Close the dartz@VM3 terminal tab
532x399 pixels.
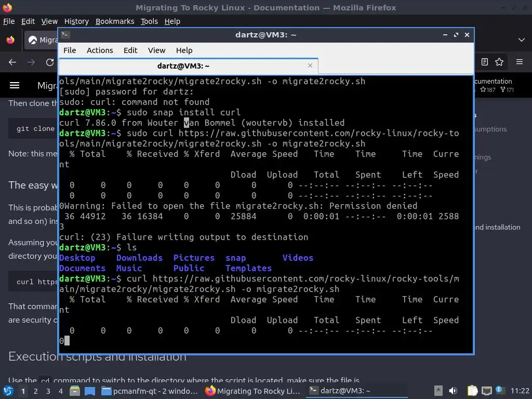[310, 65]
